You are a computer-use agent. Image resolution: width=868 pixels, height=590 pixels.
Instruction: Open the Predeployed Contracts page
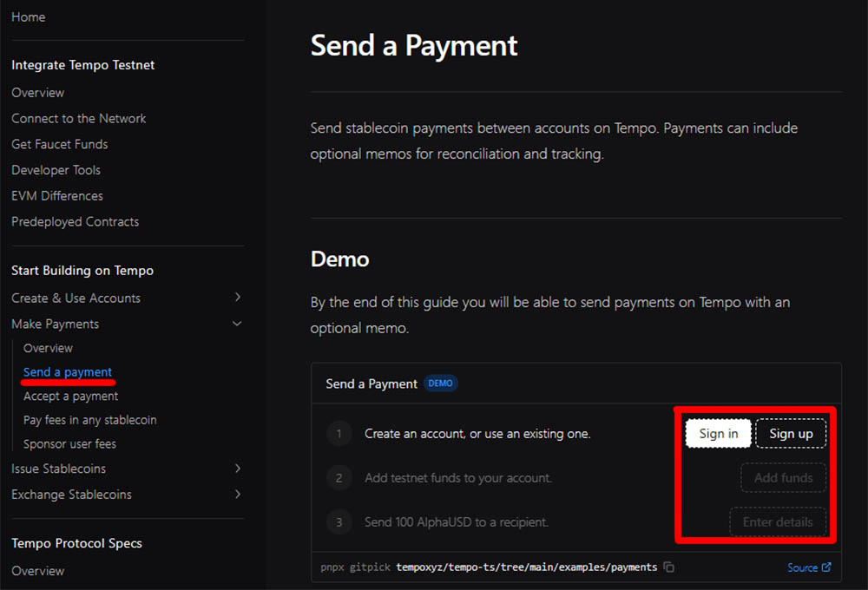pos(76,221)
